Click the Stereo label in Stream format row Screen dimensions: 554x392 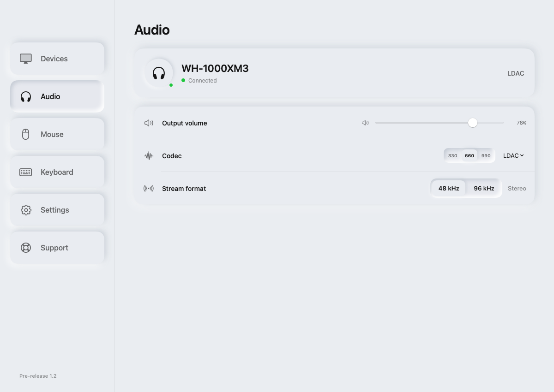point(517,189)
